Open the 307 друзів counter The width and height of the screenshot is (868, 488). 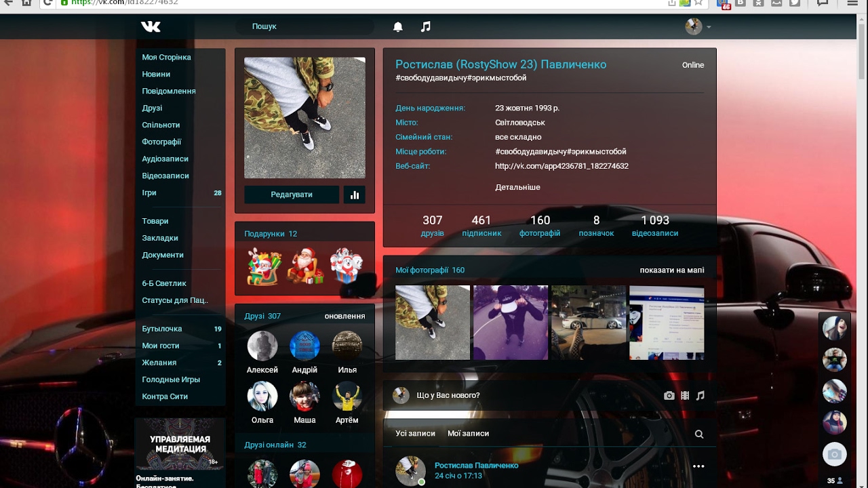[432, 226]
